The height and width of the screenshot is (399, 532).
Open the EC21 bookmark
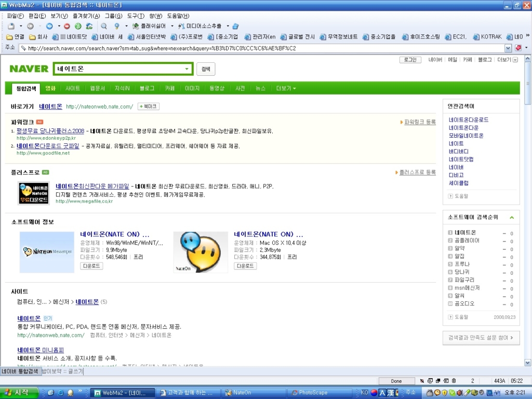coord(456,37)
